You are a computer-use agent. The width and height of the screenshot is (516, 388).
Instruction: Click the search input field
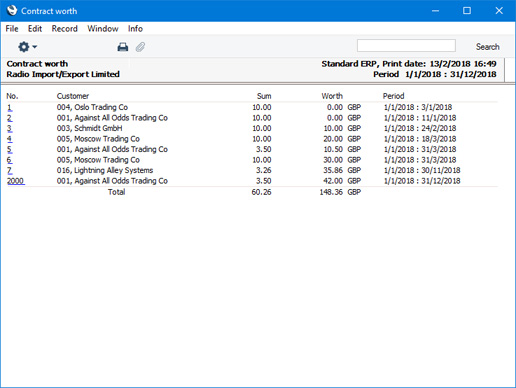point(406,46)
